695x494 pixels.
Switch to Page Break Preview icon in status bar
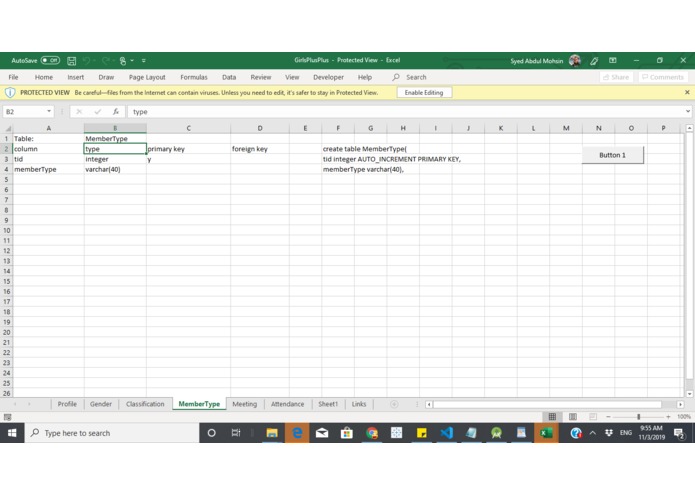pos(593,417)
